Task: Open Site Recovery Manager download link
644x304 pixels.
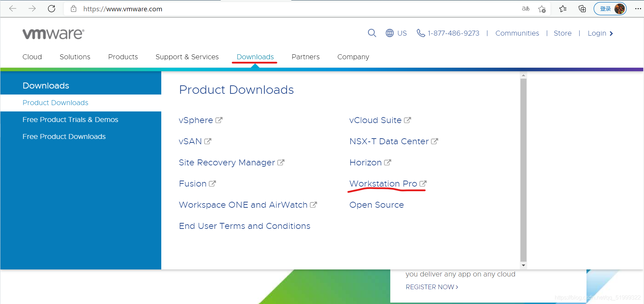Action: [x=227, y=163]
